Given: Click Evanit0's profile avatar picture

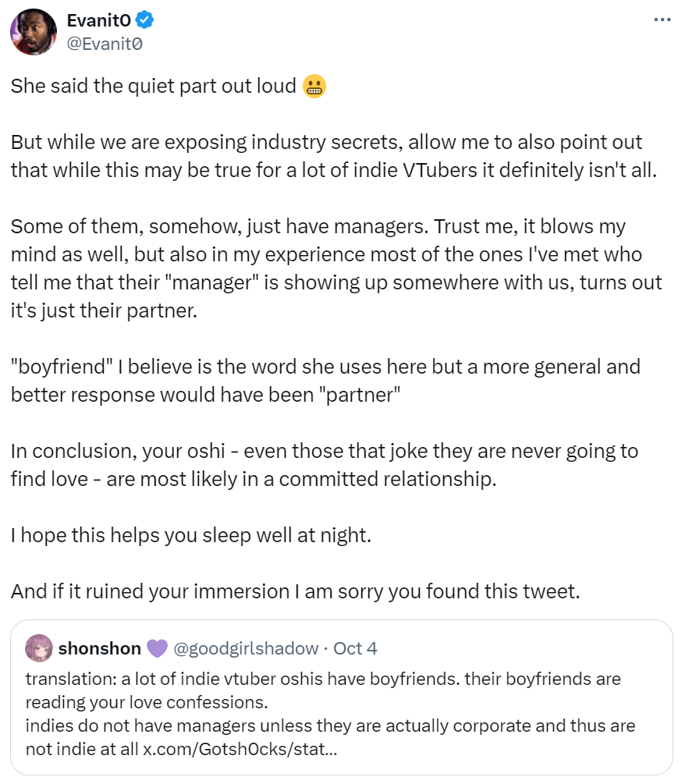Looking at the screenshot, I should coord(34,31).
